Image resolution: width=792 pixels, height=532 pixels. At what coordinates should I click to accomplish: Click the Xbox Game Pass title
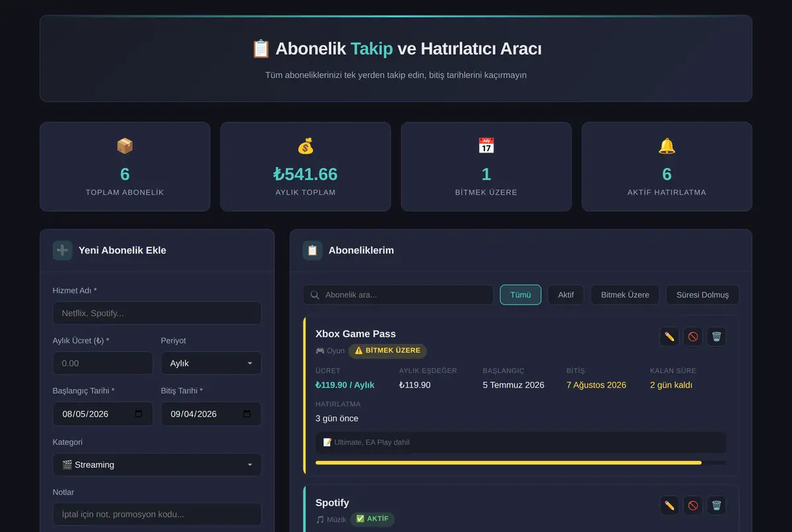click(356, 333)
